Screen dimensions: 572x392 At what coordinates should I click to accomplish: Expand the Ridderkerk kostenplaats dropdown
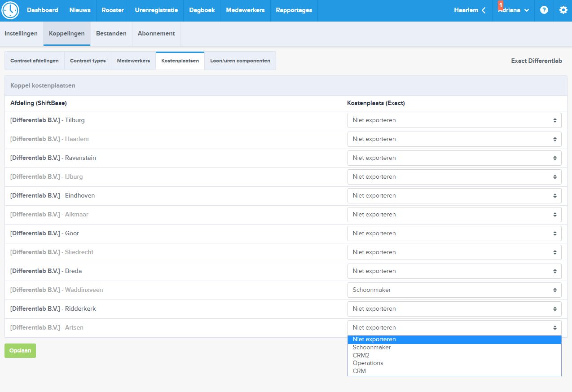[x=454, y=309]
